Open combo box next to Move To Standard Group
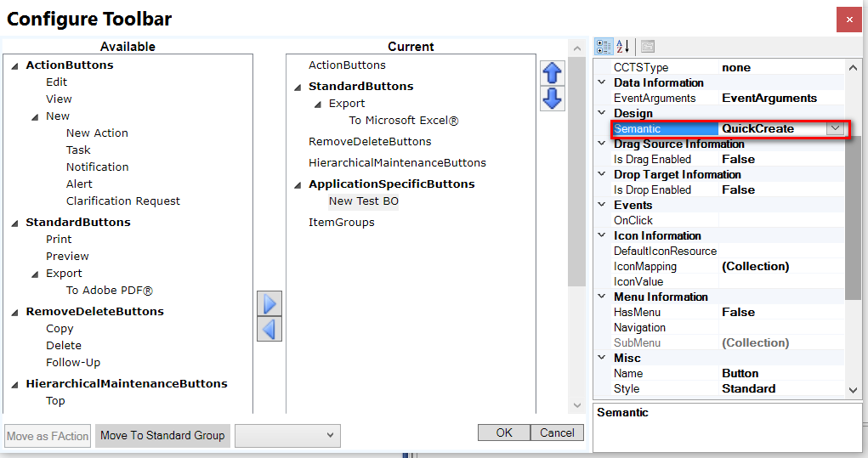Screen dimensions: 868x458 288,435
